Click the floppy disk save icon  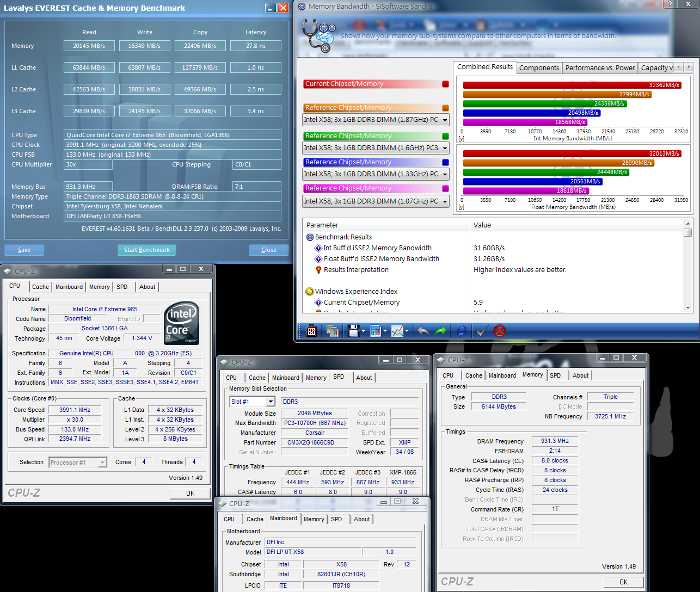pos(353,330)
